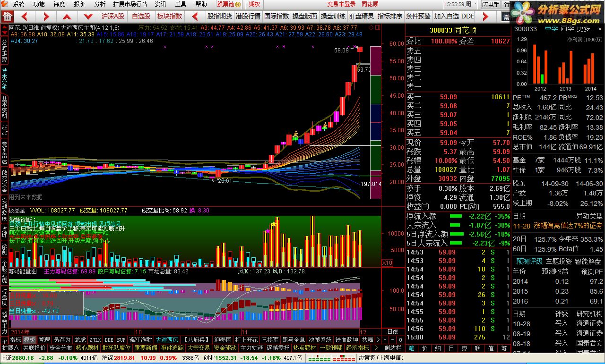Screen dimensions: 605x364
Task: Select the 基本资料 sidebar tab
Action: point(4,108)
